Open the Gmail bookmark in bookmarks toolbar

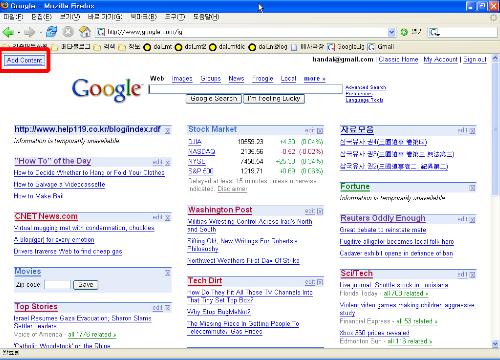tap(381, 47)
